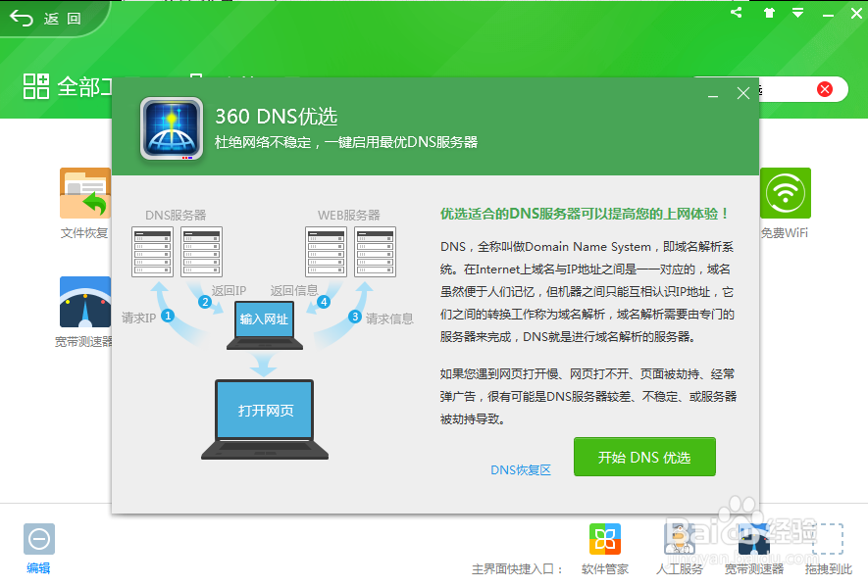
Task: Click the 请求IP label
Action: 139,318
